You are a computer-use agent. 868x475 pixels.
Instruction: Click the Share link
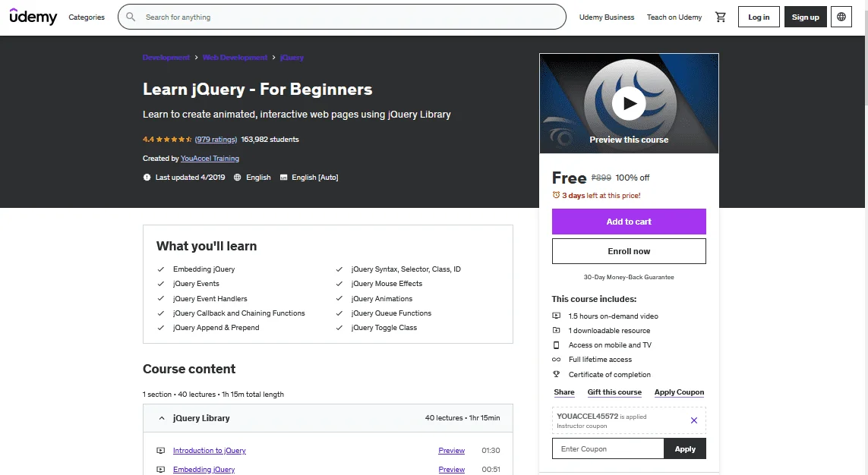click(x=564, y=392)
